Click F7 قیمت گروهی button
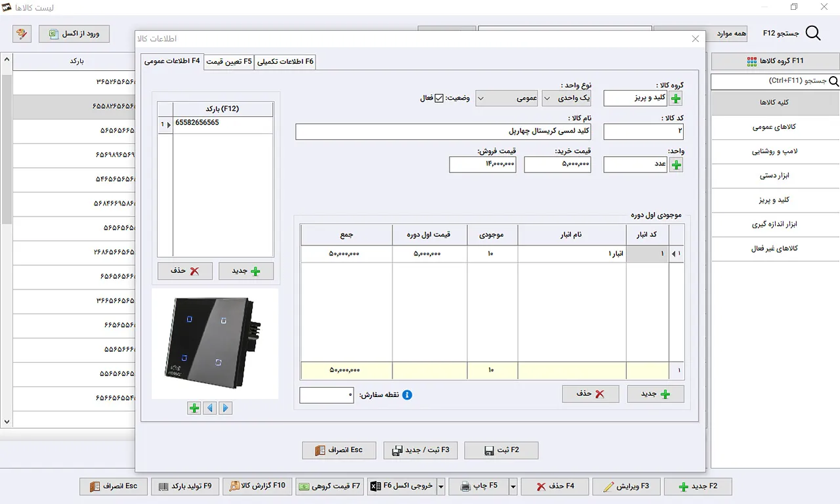 [x=329, y=486]
